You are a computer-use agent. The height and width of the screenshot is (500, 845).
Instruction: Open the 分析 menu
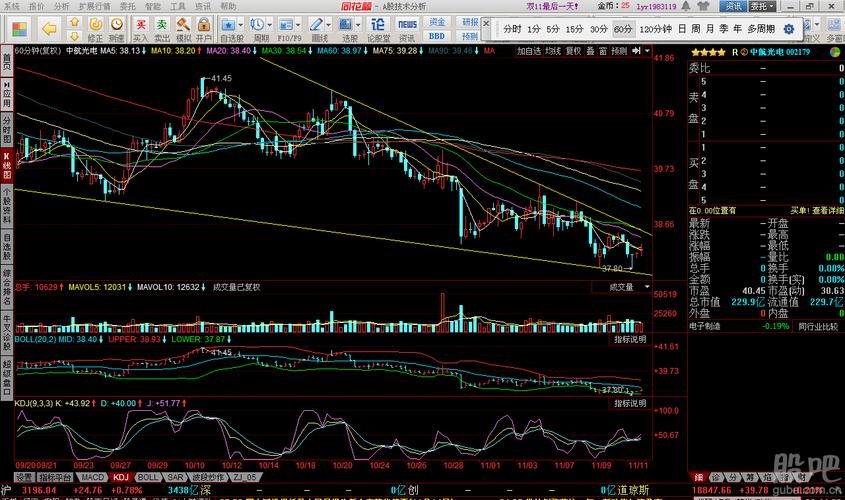point(62,6)
